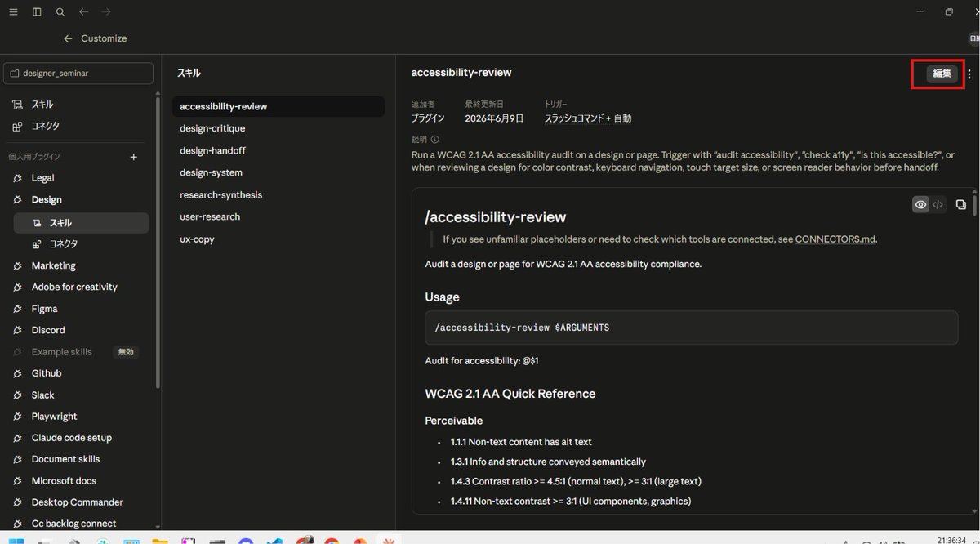Select スキル under the Design plugin
980x544 pixels.
pyautogui.click(x=82, y=222)
